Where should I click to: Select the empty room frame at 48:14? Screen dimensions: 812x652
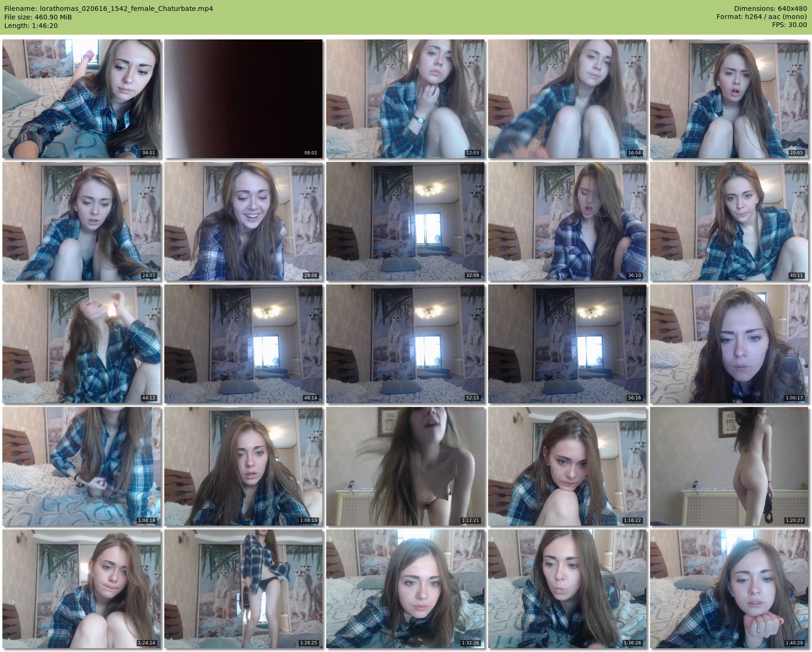point(243,344)
